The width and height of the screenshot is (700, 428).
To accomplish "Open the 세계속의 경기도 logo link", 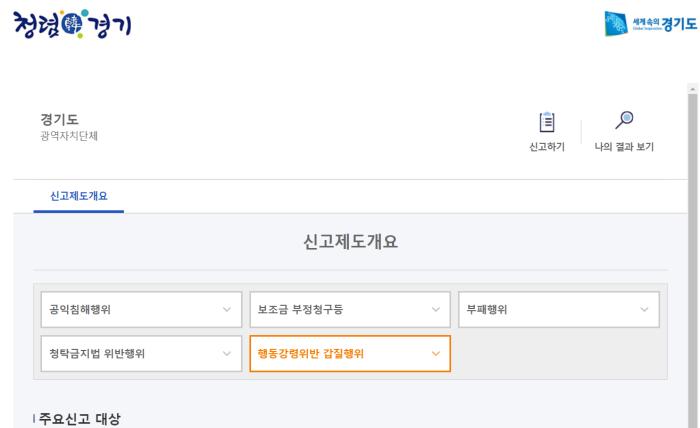I will (651, 23).
